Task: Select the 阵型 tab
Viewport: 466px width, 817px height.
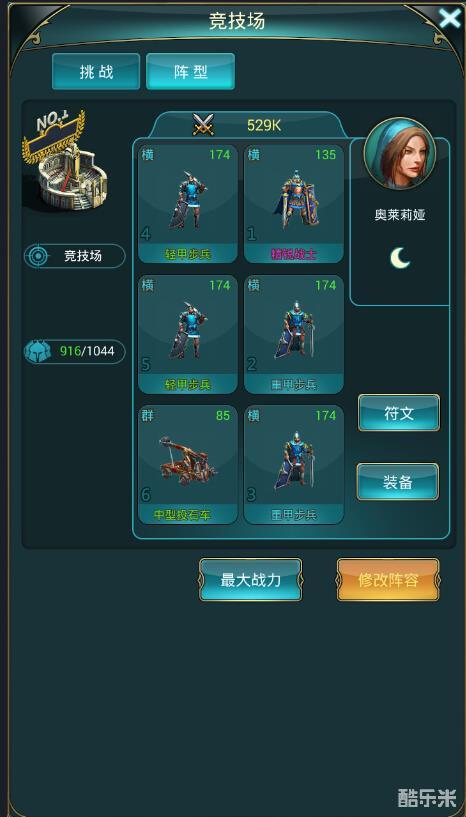Action: click(x=190, y=71)
